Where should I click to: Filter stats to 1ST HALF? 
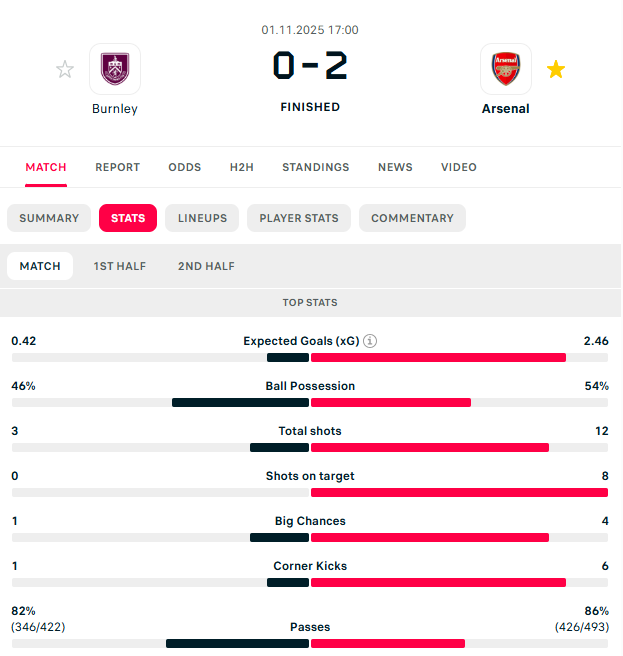point(119,266)
